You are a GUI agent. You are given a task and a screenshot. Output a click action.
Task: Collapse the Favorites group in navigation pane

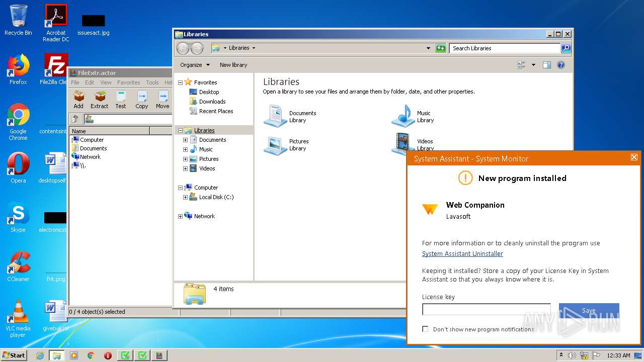[x=180, y=82]
